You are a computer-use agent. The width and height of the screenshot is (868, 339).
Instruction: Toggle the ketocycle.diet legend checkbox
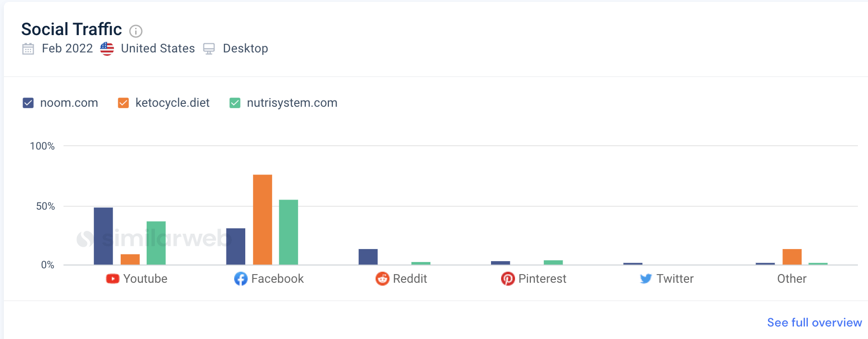(x=123, y=102)
